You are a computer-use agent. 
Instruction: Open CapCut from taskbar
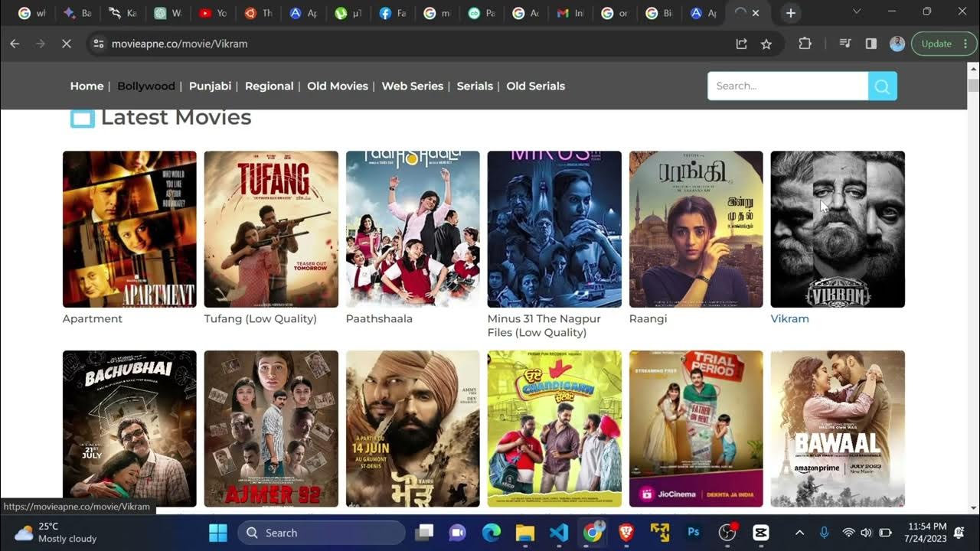point(761,533)
